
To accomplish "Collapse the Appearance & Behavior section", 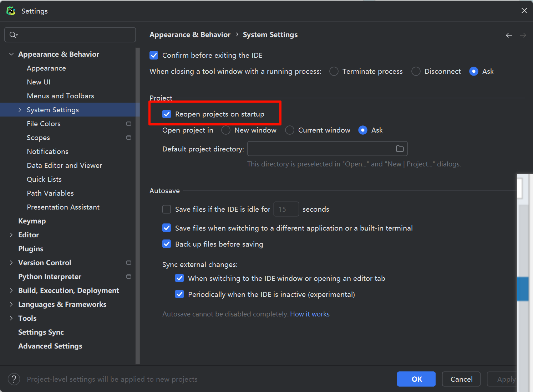I will click(11, 54).
